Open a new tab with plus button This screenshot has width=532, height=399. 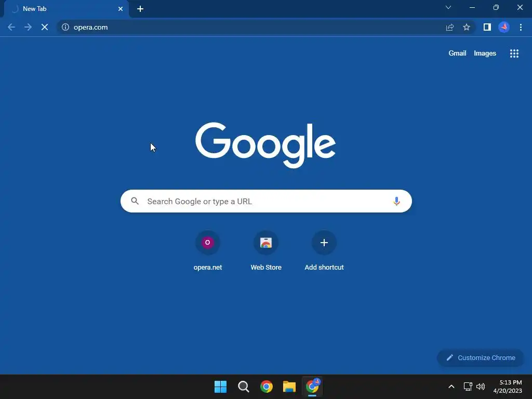[140, 9]
